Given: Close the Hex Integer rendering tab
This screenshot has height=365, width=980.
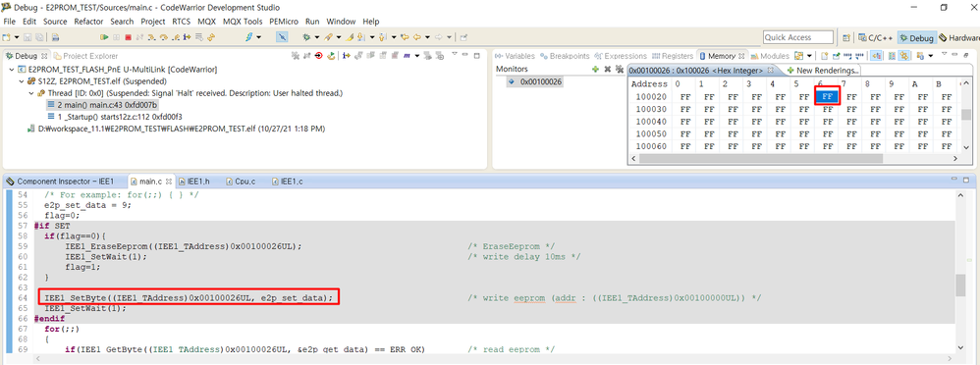Looking at the screenshot, I should 771,70.
